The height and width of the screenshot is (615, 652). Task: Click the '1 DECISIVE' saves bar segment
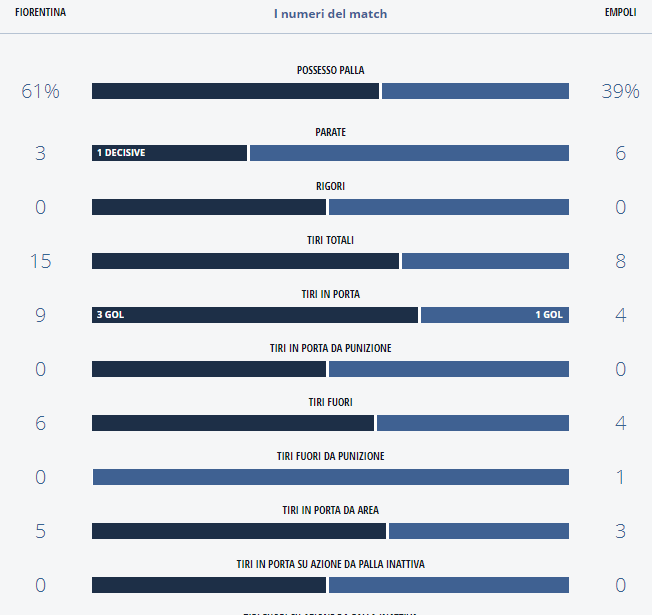(169, 153)
